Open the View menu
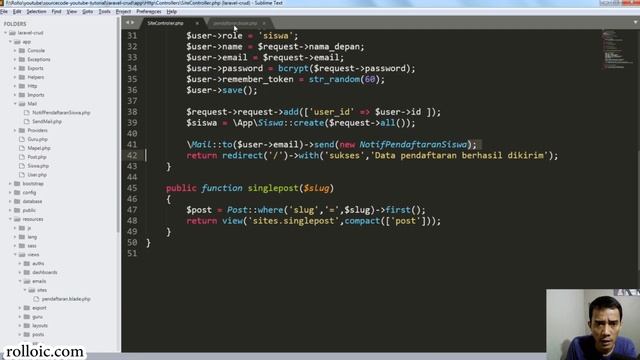The image size is (640, 360). (x=72, y=12)
